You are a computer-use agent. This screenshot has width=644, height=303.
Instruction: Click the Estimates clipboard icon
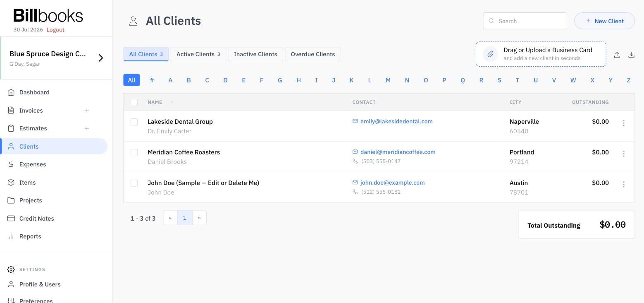11,128
